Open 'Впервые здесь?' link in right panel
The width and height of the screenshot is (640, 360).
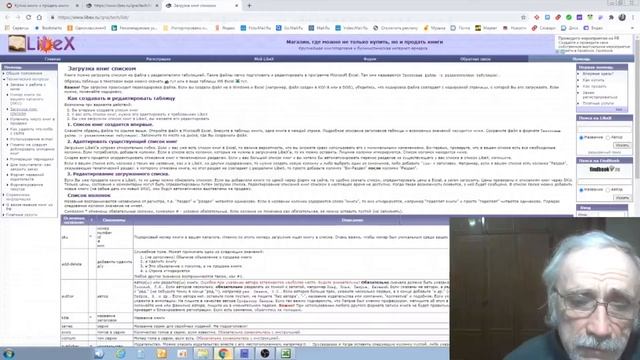click(598, 74)
